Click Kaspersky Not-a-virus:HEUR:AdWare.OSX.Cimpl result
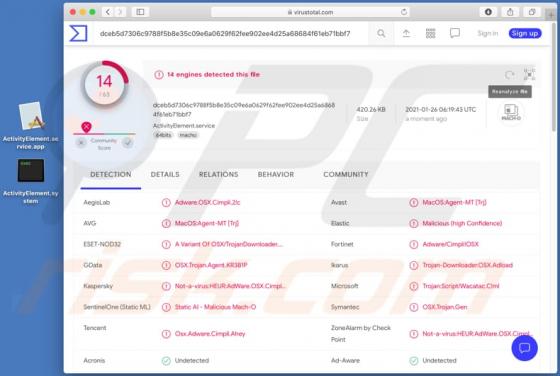 (230, 286)
